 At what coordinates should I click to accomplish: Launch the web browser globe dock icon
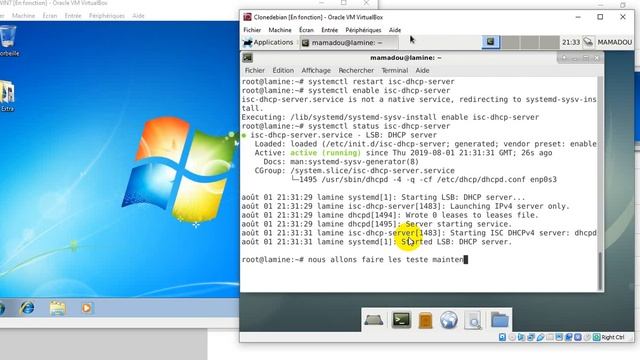(x=449, y=320)
